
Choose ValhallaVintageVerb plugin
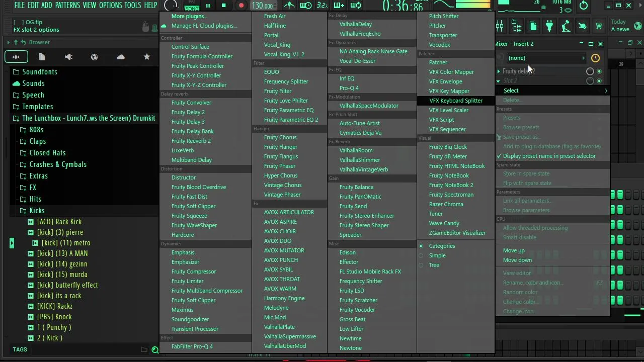tap(364, 169)
